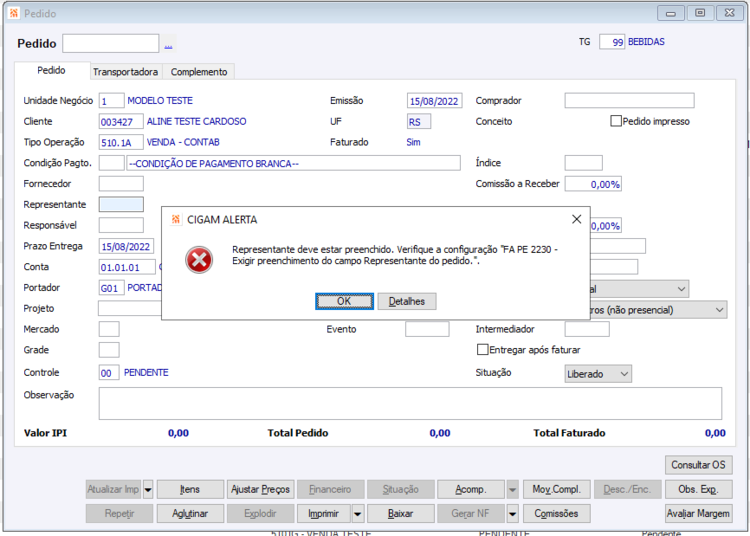Open the Gerar NF dropdown arrow

coord(512,514)
